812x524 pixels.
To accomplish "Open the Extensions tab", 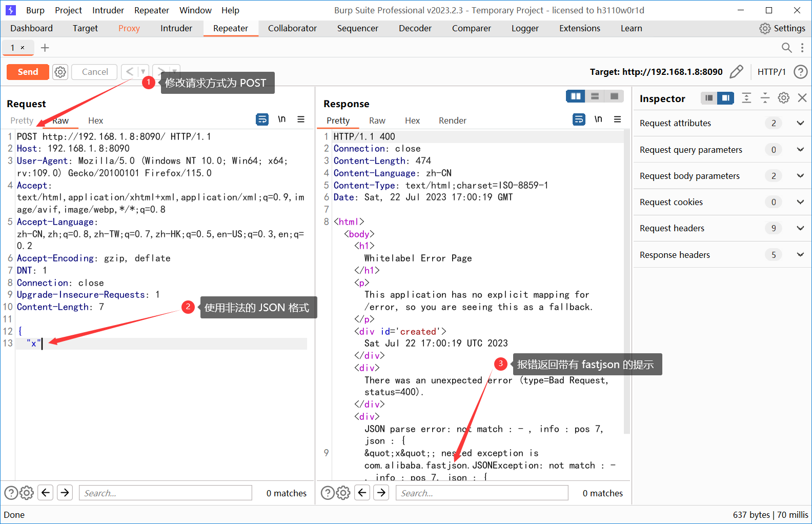I will click(580, 28).
